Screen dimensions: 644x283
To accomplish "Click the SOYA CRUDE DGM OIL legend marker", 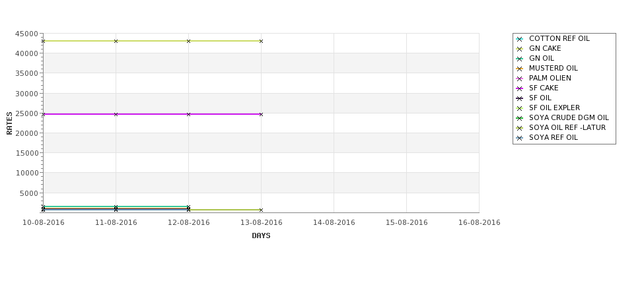I will click(x=520, y=118).
